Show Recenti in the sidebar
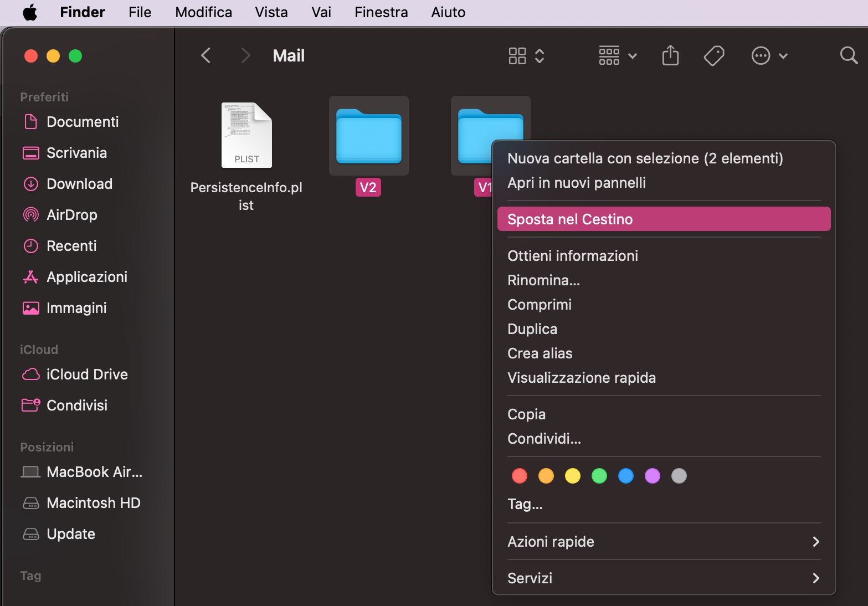Image resolution: width=868 pixels, height=606 pixels. 71,246
